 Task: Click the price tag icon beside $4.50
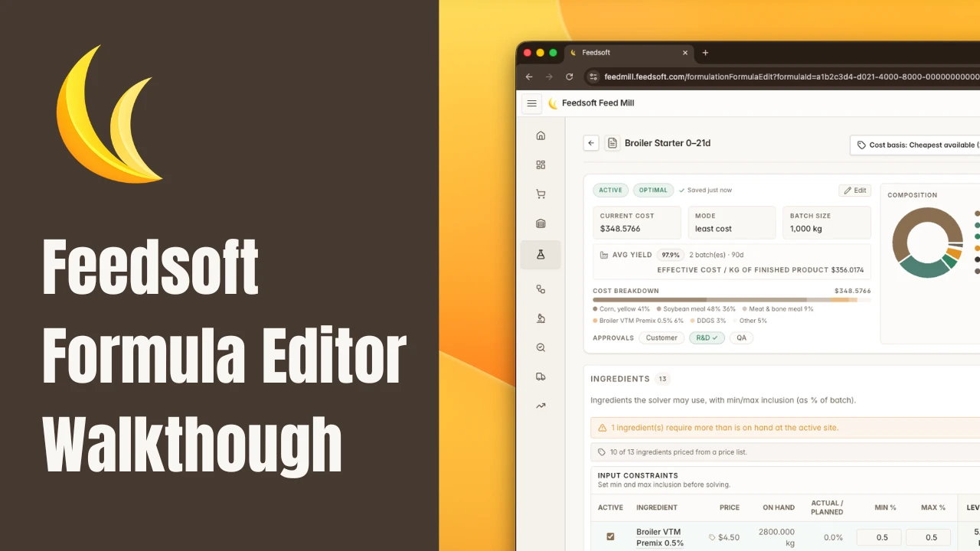[x=712, y=537]
